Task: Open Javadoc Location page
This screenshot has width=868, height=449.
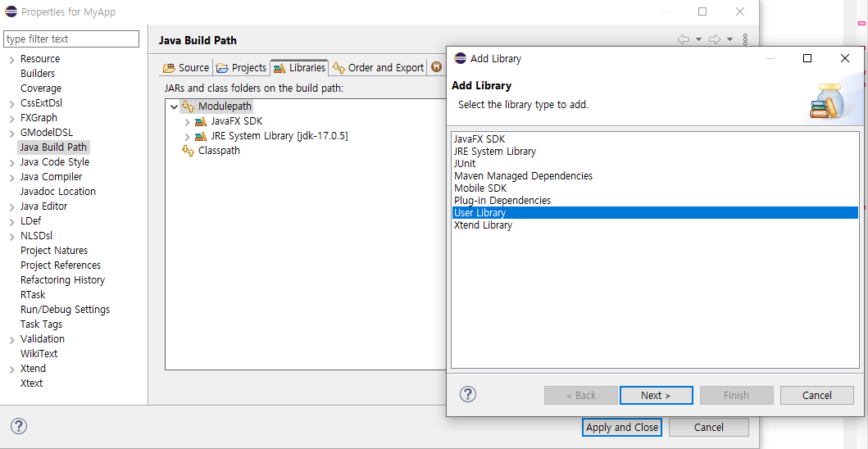Action: pos(58,192)
